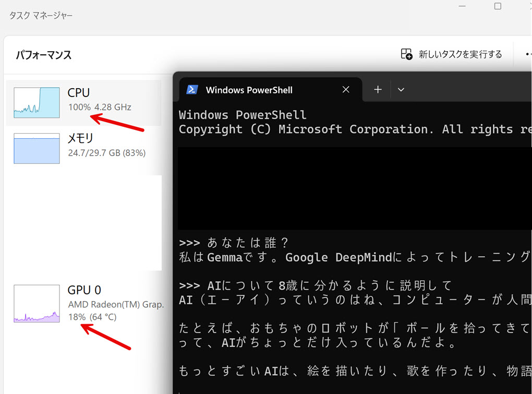Close the Windows PowerShell tab
The image size is (532, 394).
pyautogui.click(x=346, y=89)
